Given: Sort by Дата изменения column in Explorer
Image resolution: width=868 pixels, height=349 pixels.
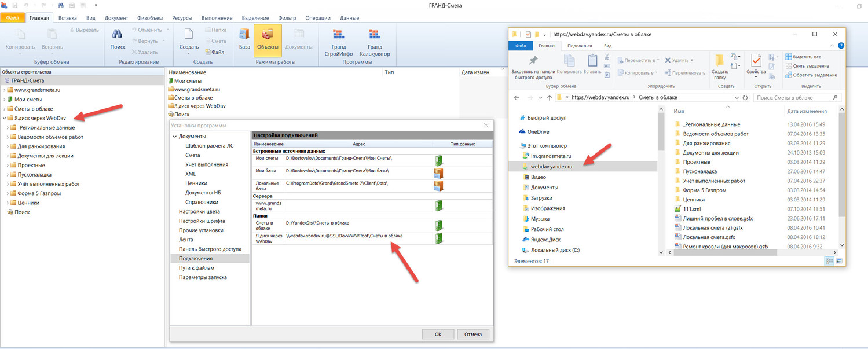Looking at the screenshot, I should [807, 111].
